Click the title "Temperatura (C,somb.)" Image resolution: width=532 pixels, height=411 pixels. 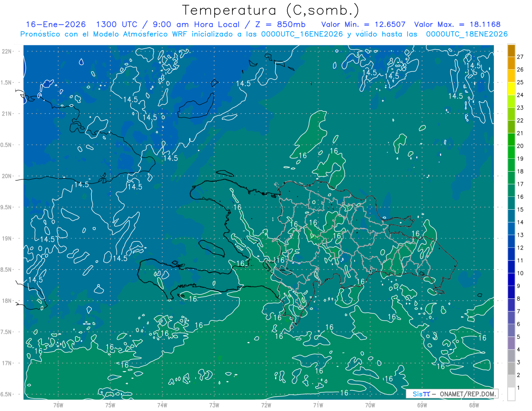tap(271, 11)
